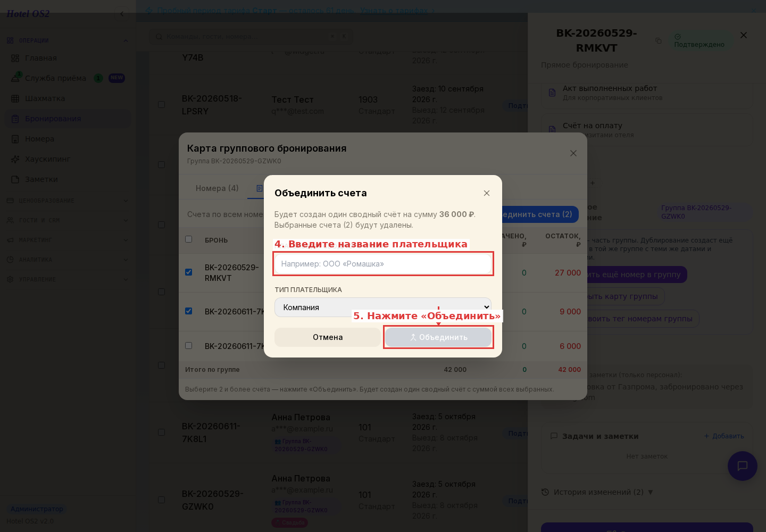766x532 pixels.
Task: Copy booking number BK-20260529-RMKVT with copy icon
Action: [x=658, y=40]
